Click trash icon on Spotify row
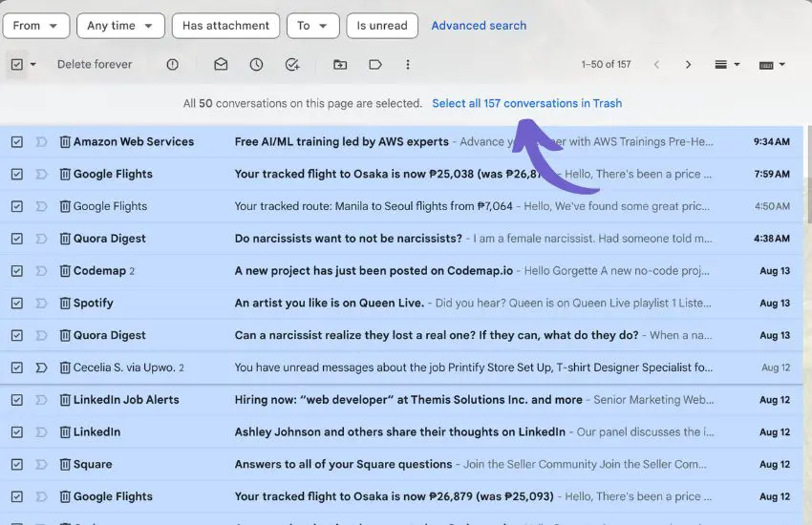The width and height of the screenshot is (812, 525). [x=65, y=304]
